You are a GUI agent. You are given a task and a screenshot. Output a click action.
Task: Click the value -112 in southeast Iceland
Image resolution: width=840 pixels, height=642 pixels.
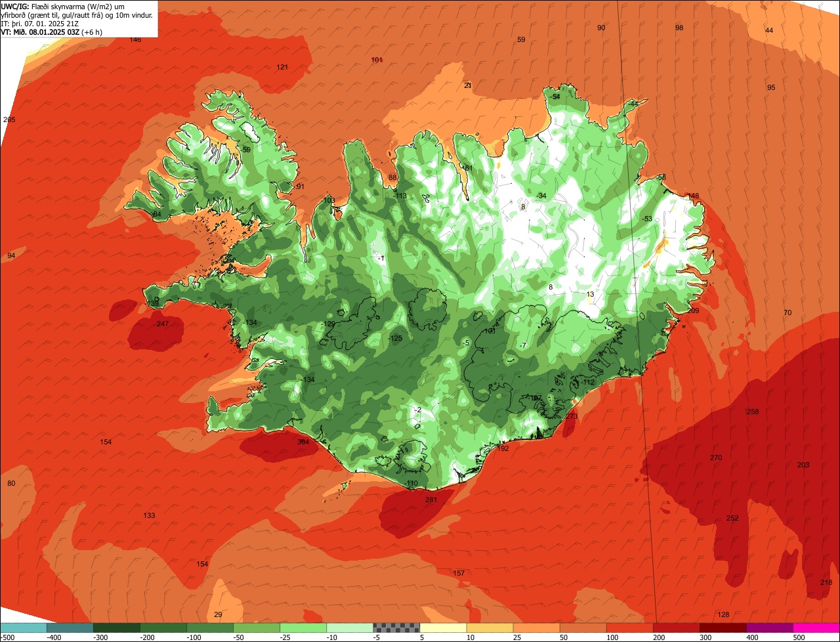pyautogui.click(x=587, y=382)
